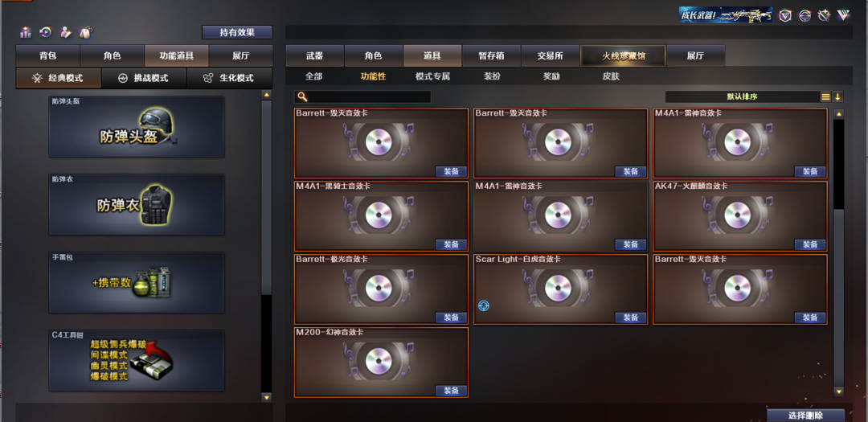The width and height of the screenshot is (868, 422).
Task: Click the V-shaped logo icon at top right
Action: (844, 15)
